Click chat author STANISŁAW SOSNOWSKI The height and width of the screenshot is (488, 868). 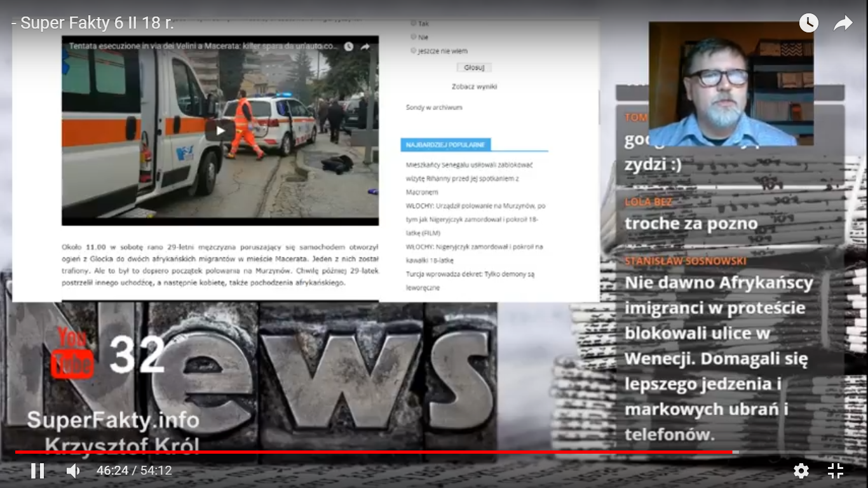[x=686, y=261]
